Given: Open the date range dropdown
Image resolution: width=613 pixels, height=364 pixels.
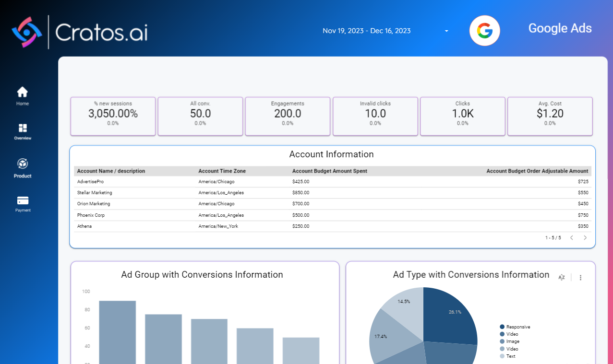Looking at the screenshot, I should [385, 31].
